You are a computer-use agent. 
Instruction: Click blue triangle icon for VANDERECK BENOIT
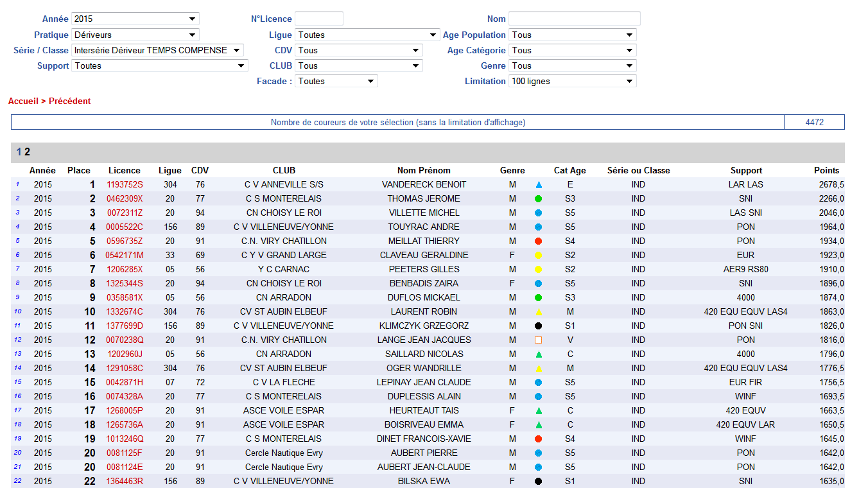tap(539, 185)
